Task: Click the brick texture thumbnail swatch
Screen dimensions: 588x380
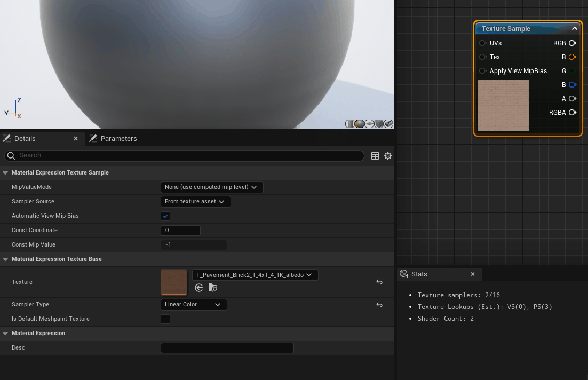Action: click(x=174, y=282)
